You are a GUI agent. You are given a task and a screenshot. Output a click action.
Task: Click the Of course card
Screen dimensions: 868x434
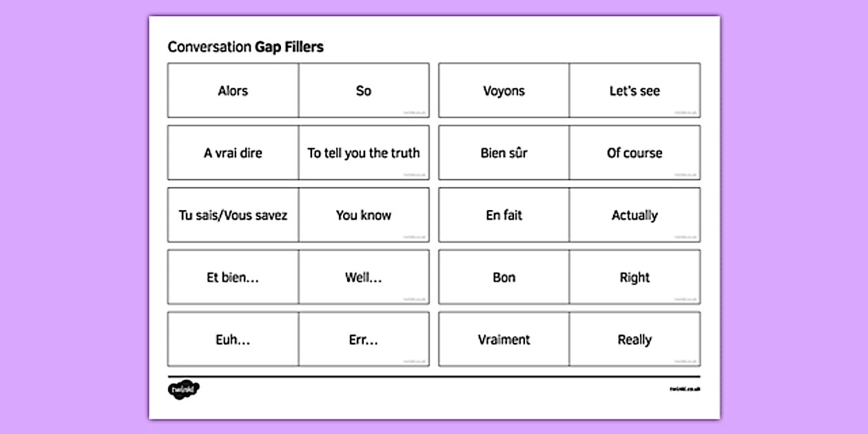(634, 153)
